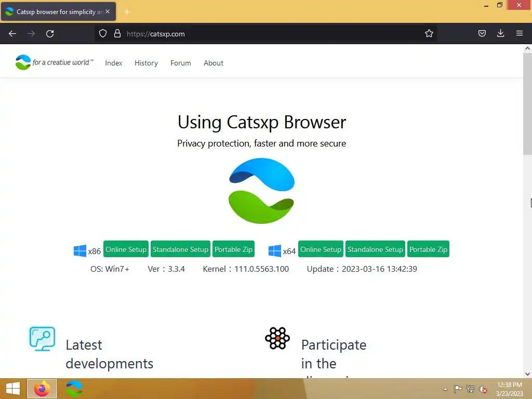532x399 pixels.
Task: Bookmark this page with the star icon
Action: pos(429,34)
